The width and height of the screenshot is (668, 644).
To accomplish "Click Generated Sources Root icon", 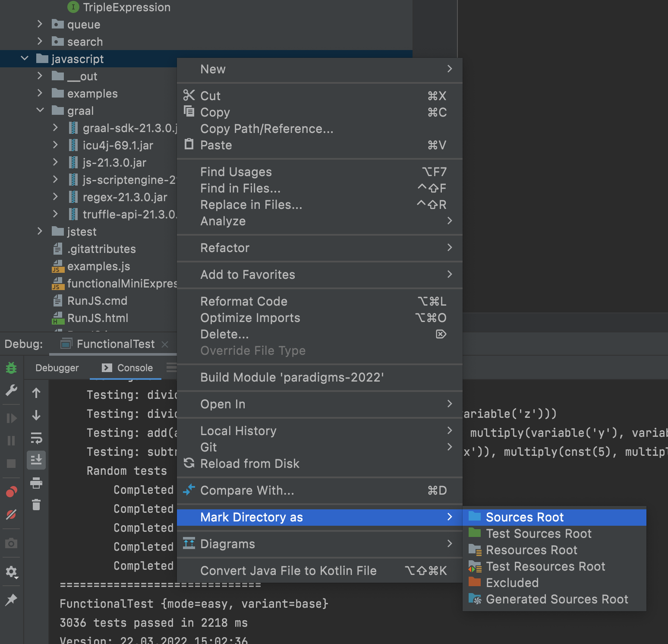I will [x=475, y=599].
